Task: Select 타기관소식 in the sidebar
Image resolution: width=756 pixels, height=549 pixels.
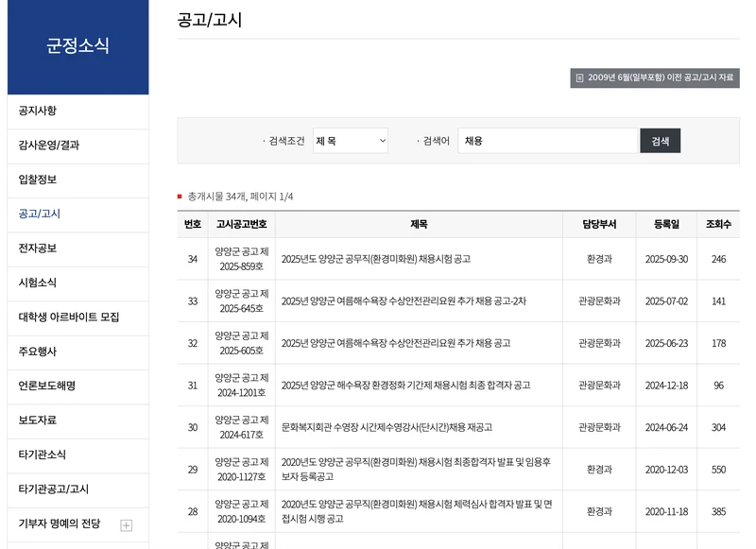Action: pyautogui.click(x=40, y=455)
